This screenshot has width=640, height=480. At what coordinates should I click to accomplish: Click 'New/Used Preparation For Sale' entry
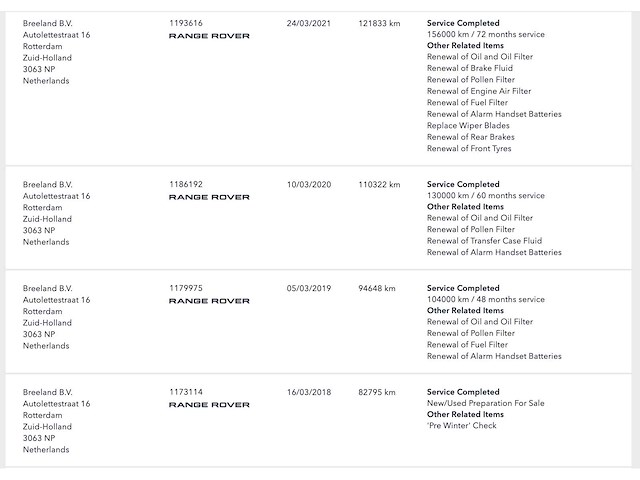(x=486, y=403)
